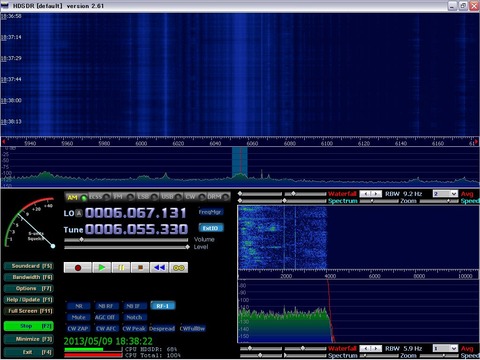Adjust the Speed slider of the RF display
The height and width of the screenshot is (360, 480).
pos(439,201)
